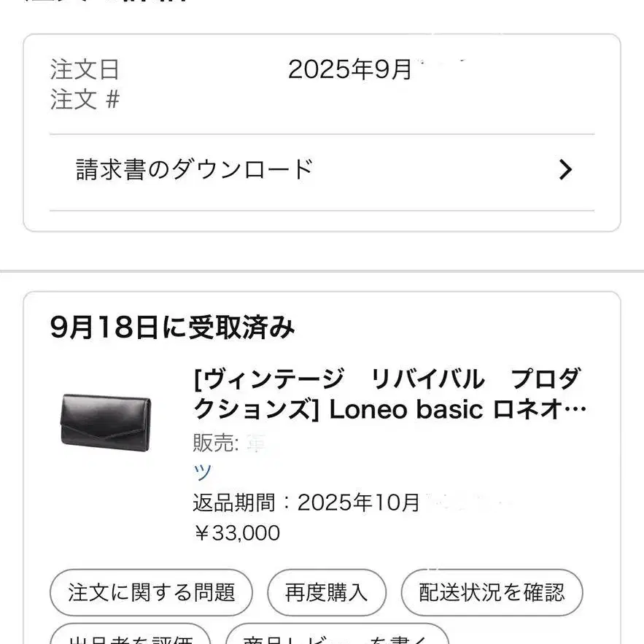Tap the blue seller name link
Viewport: 644px width, 644px height.
[x=202, y=472]
